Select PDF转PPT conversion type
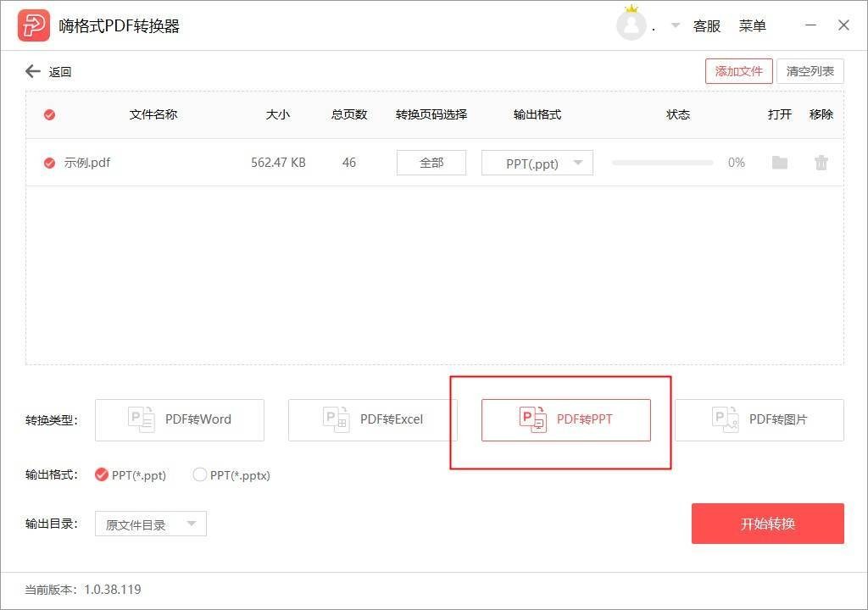Image resolution: width=868 pixels, height=610 pixels. [565, 420]
